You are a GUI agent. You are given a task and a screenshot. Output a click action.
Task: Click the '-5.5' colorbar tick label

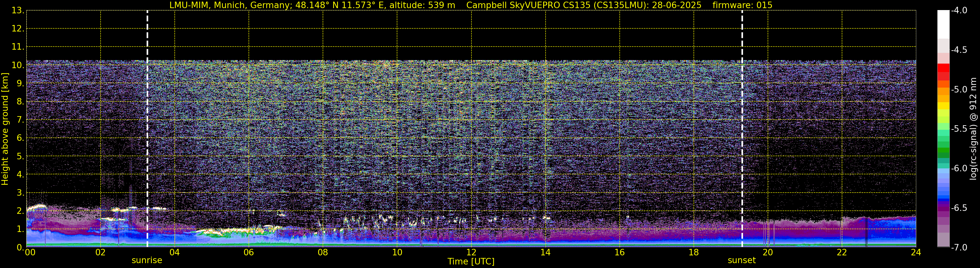coord(959,129)
